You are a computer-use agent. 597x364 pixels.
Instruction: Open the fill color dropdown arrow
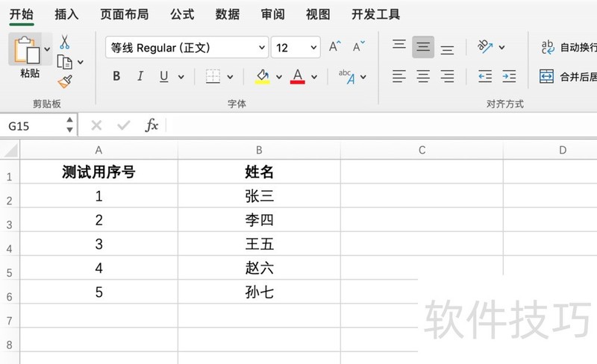[x=279, y=77]
